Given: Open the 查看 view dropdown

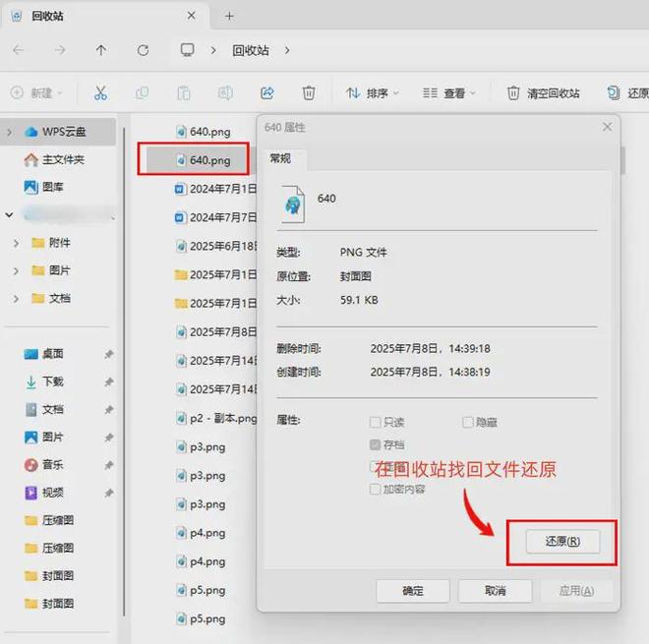Looking at the screenshot, I should click(449, 93).
